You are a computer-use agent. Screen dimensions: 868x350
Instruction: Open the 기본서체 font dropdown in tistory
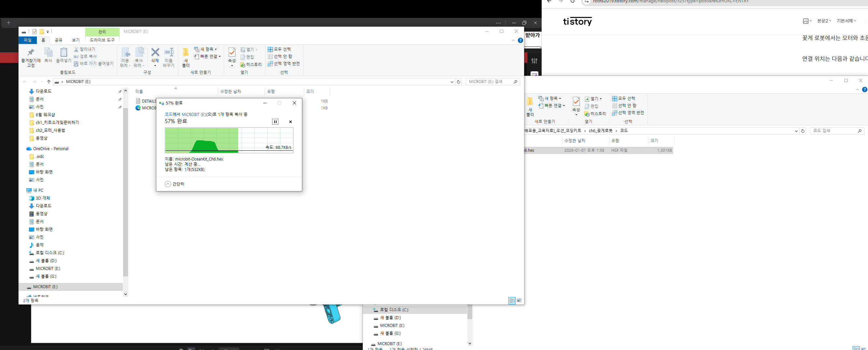coord(846,21)
